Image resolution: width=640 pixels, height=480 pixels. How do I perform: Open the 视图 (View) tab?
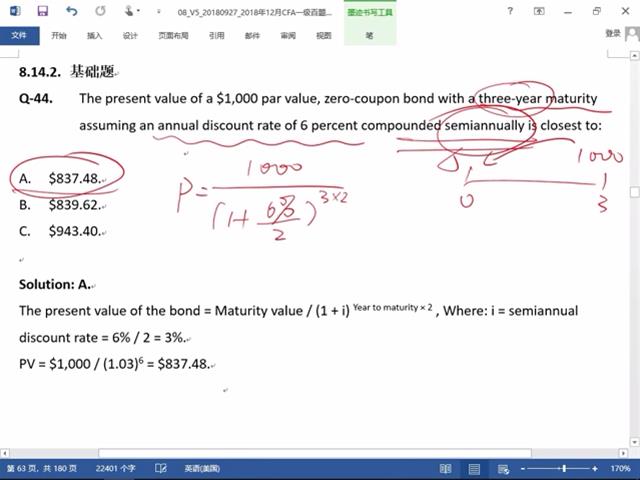tap(324, 36)
